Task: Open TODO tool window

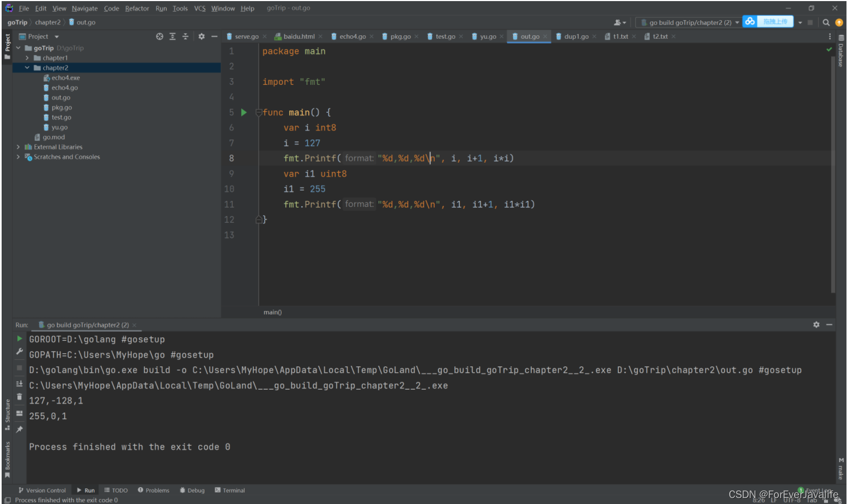Action: 116,490
